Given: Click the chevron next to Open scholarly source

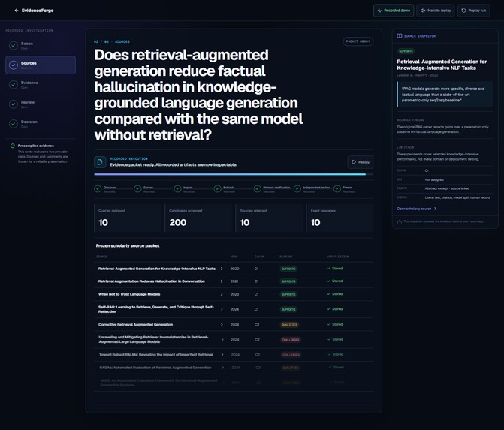Looking at the screenshot, I should (x=435, y=209).
